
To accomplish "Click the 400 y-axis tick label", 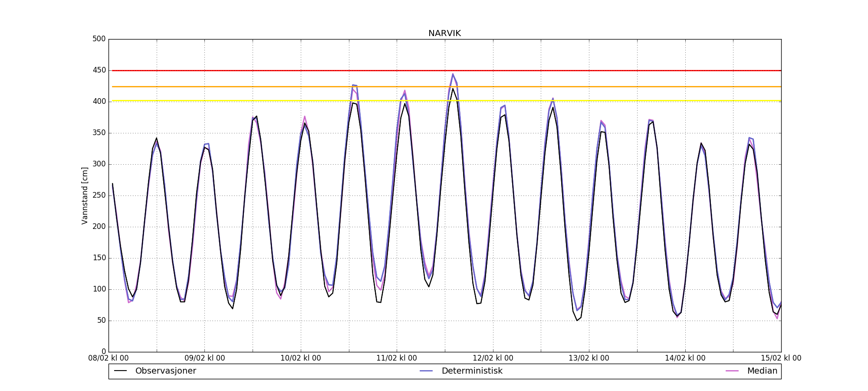I will click(99, 102).
